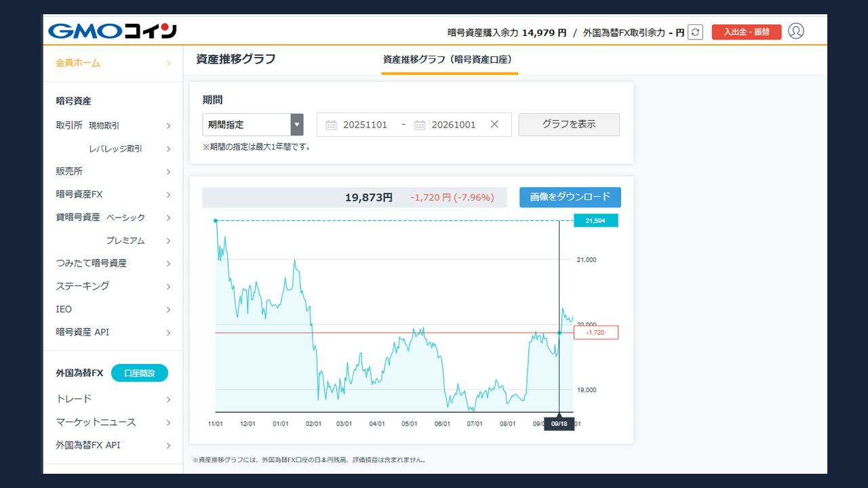
Task: Click the 19,873円 total asset value
Action: [x=369, y=198]
